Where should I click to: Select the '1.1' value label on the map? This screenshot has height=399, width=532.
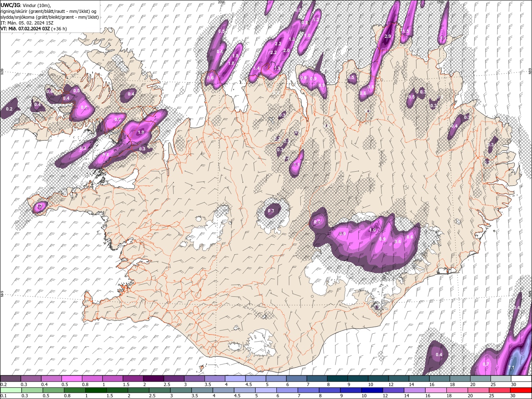pos(296,165)
